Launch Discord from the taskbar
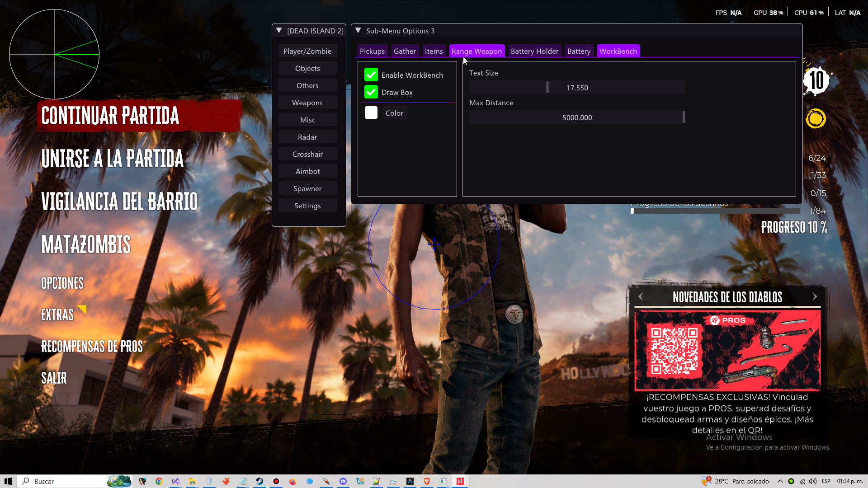 (343, 481)
